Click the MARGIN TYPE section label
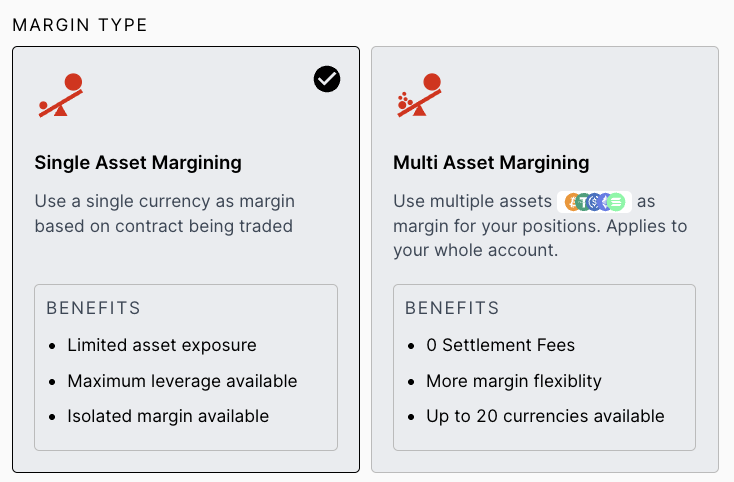 80,25
